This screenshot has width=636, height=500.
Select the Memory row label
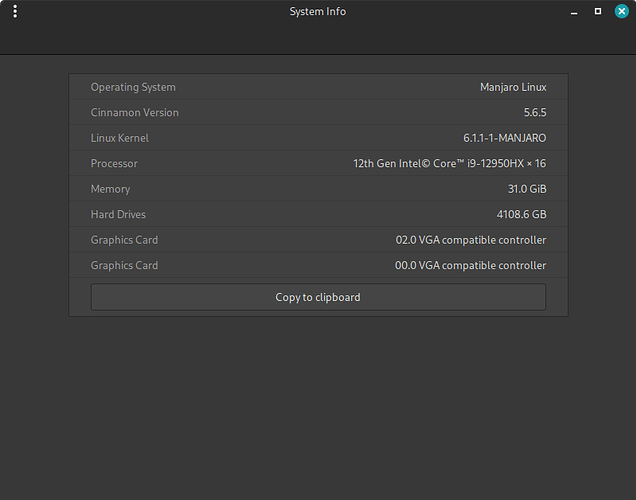(x=110, y=189)
